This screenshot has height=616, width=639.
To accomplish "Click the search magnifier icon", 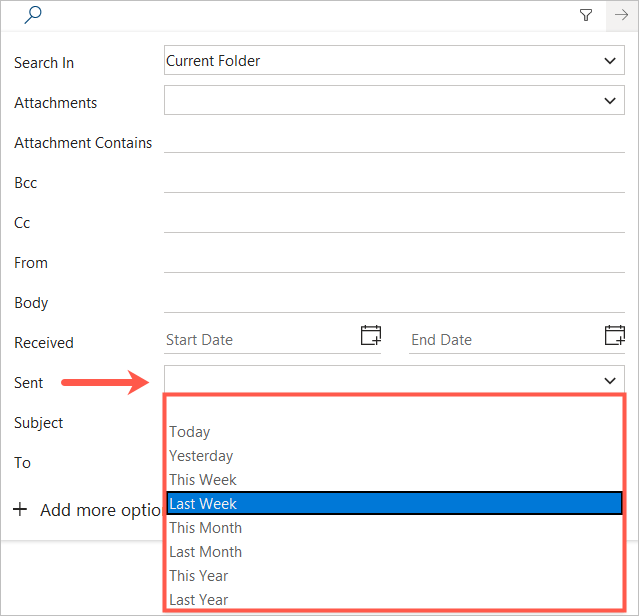I will [x=33, y=15].
